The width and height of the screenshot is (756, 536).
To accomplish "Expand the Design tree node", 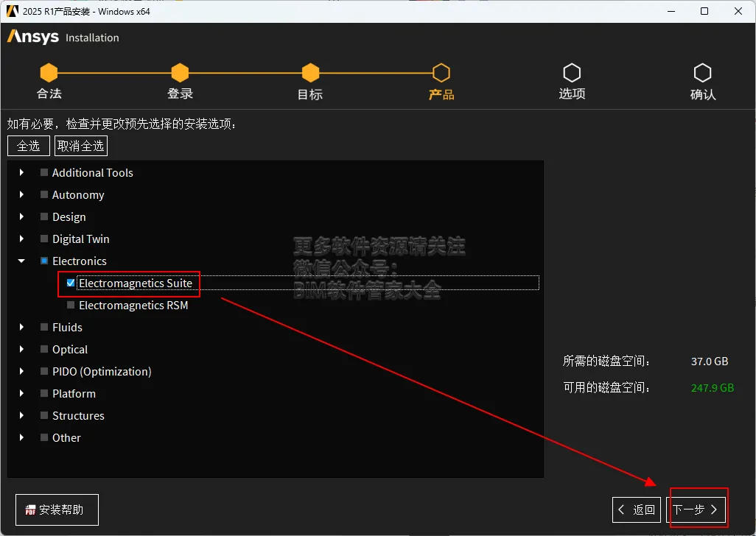I will click(x=21, y=216).
